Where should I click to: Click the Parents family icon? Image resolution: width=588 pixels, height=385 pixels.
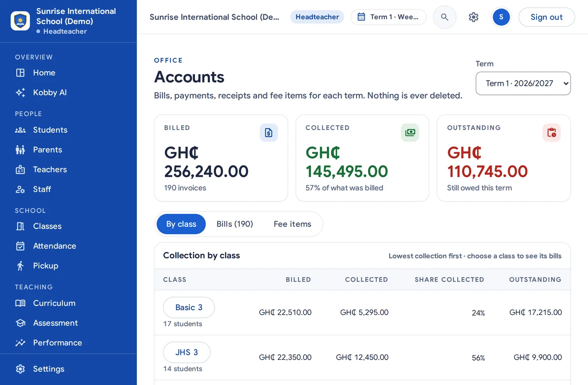(20, 150)
